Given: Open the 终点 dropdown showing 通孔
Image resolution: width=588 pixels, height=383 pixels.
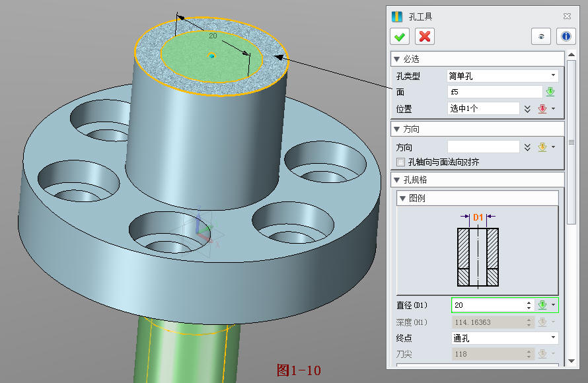Looking at the screenshot, I should (553, 337).
